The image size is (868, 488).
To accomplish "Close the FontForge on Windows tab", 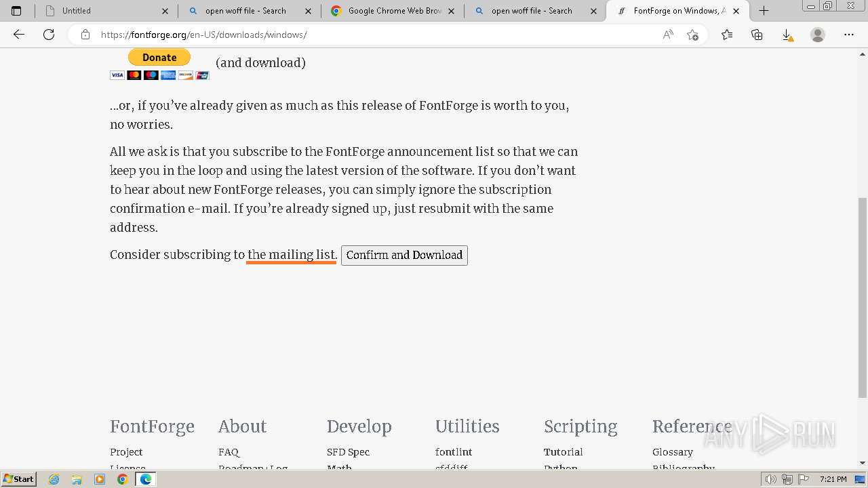I will tap(736, 11).
